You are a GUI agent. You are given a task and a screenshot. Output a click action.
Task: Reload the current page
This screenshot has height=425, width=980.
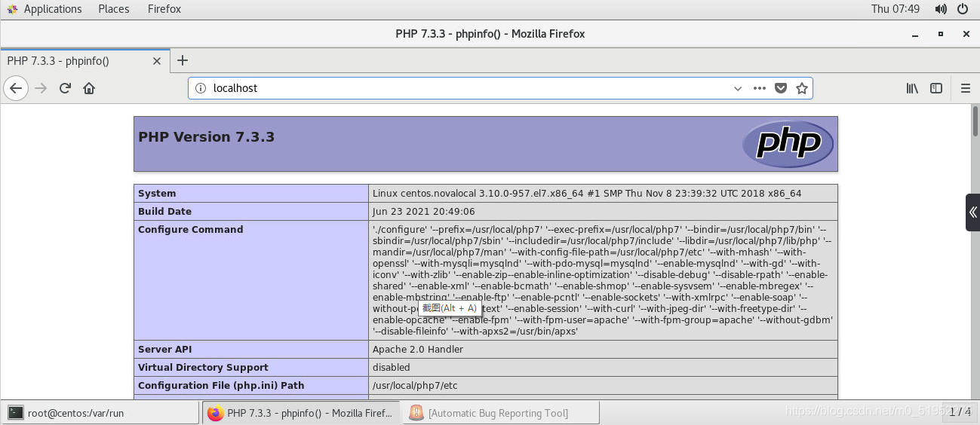(65, 88)
